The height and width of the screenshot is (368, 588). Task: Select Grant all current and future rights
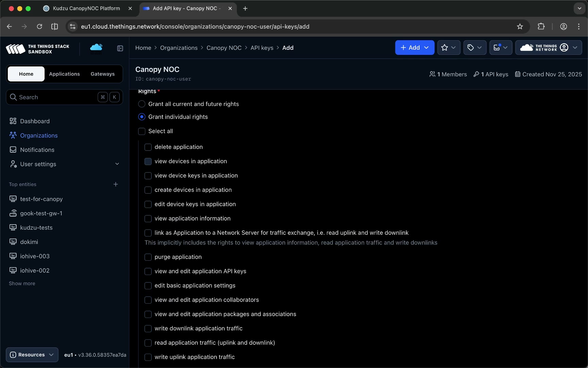pyautogui.click(x=142, y=104)
